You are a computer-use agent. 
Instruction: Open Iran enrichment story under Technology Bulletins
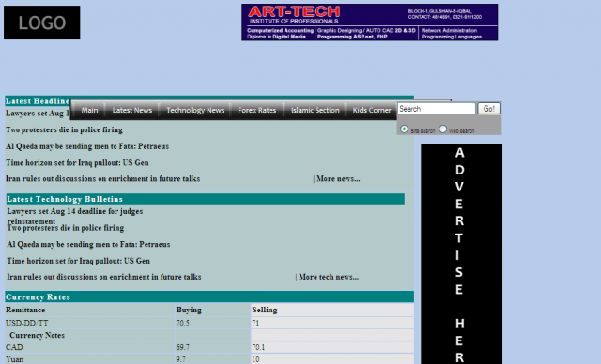coord(104,277)
